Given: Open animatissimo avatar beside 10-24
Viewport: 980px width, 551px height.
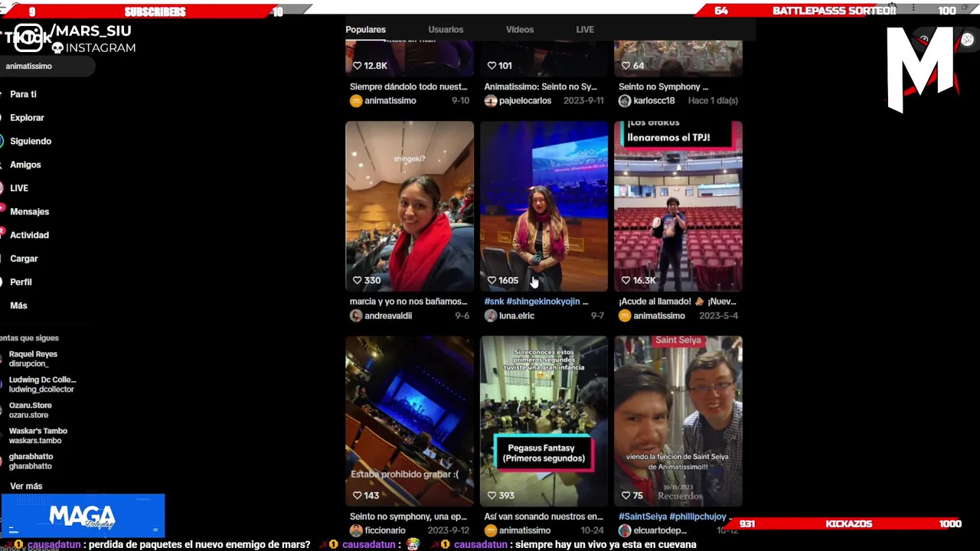Looking at the screenshot, I should pos(491,530).
